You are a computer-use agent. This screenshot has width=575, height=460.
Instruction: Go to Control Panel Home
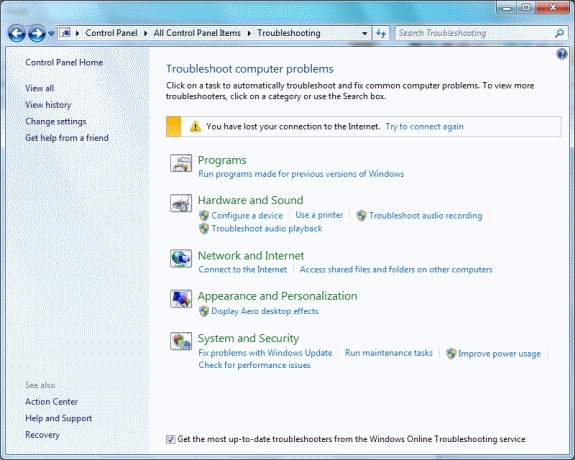(x=64, y=63)
